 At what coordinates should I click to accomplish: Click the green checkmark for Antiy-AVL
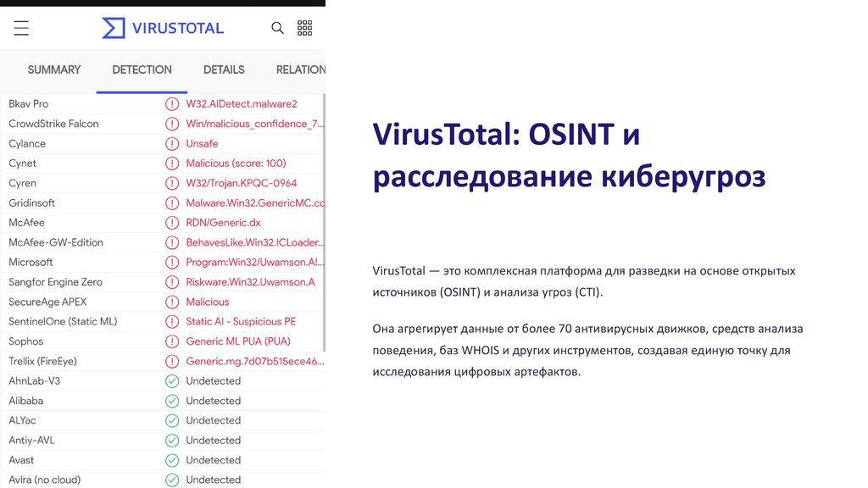click(172, 441)
